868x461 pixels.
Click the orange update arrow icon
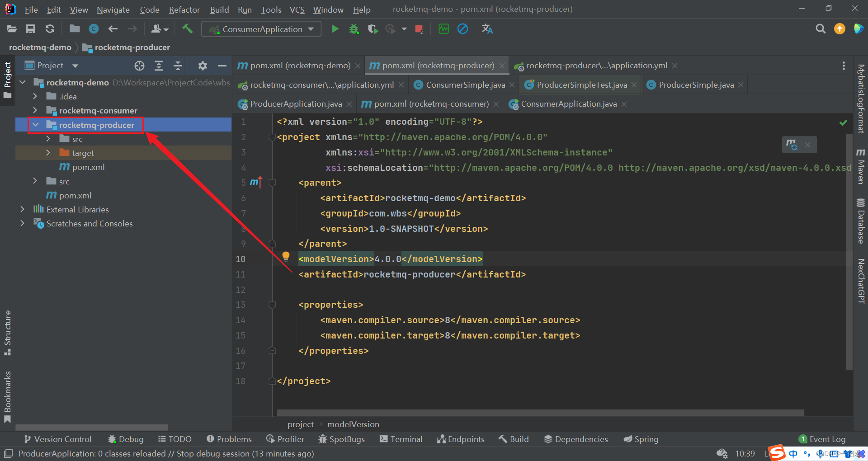click(x=840, y=29)
